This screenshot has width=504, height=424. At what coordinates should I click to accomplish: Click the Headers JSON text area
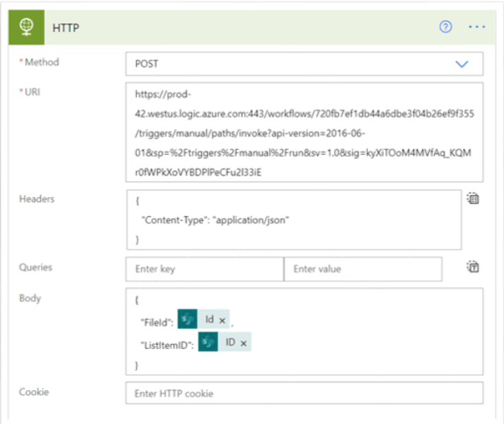293,220
